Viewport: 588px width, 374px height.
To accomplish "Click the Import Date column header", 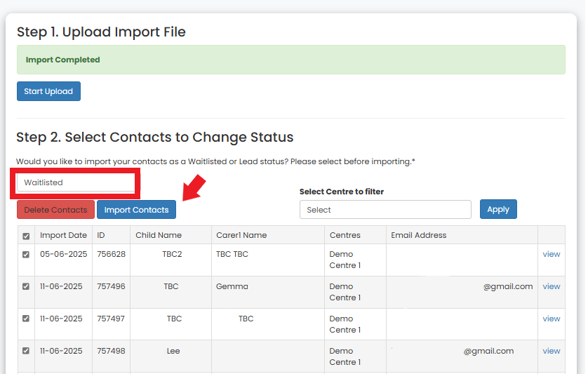I will click(63, 235).
